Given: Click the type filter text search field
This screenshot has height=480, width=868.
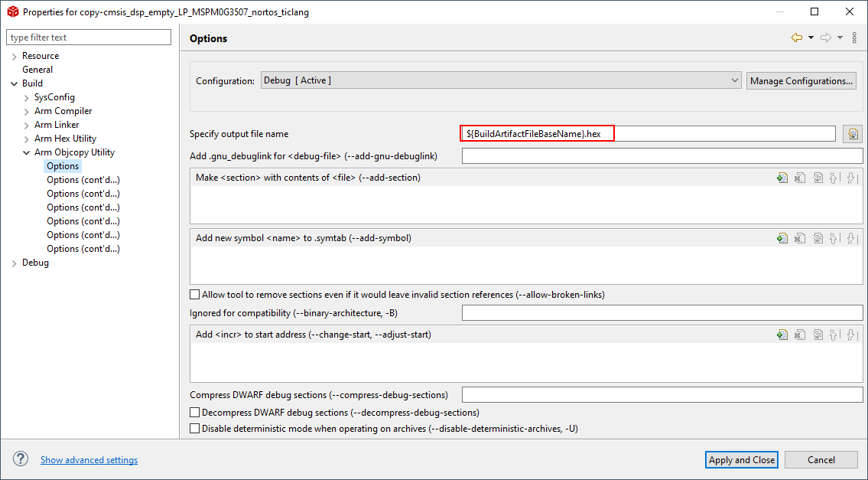Looking at the screenshot, I should (x=89, y=38).
